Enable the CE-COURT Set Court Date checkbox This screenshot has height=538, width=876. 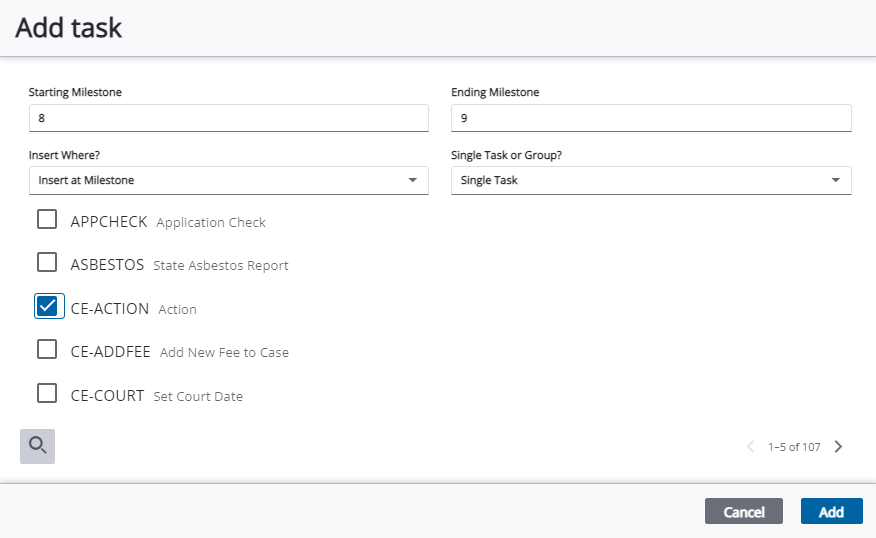click(x=47, y=393)
